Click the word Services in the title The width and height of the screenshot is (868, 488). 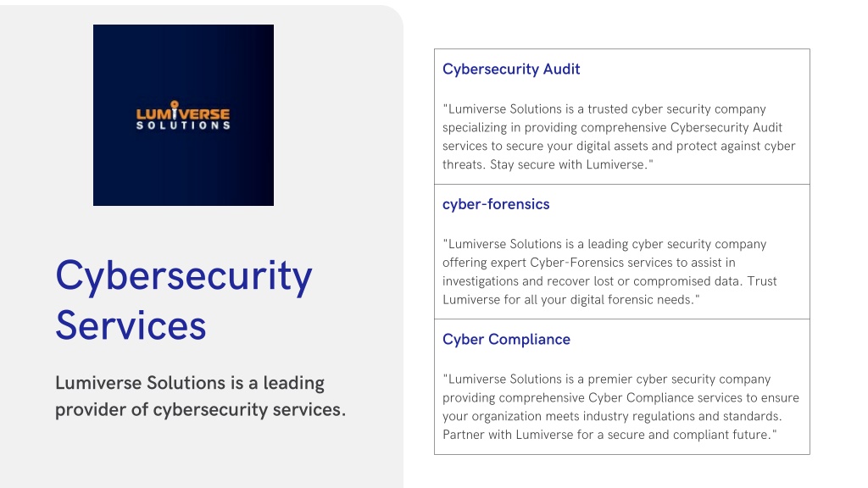(131, 325)
